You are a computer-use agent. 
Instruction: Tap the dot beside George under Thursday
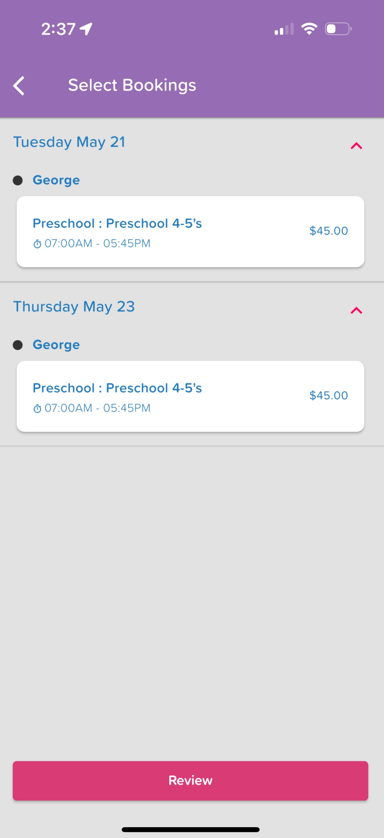tap(18, 345)
